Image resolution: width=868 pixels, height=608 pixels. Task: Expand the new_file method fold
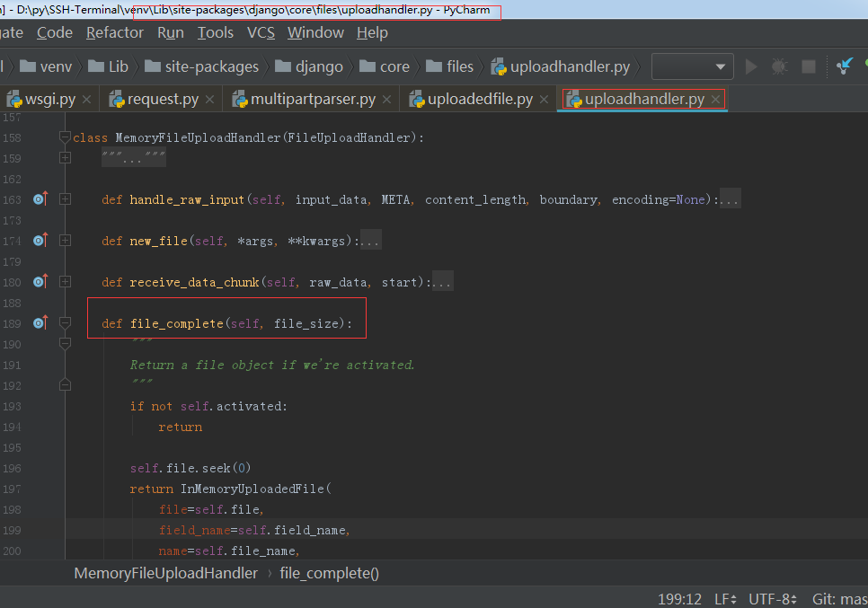pos(65,241)
